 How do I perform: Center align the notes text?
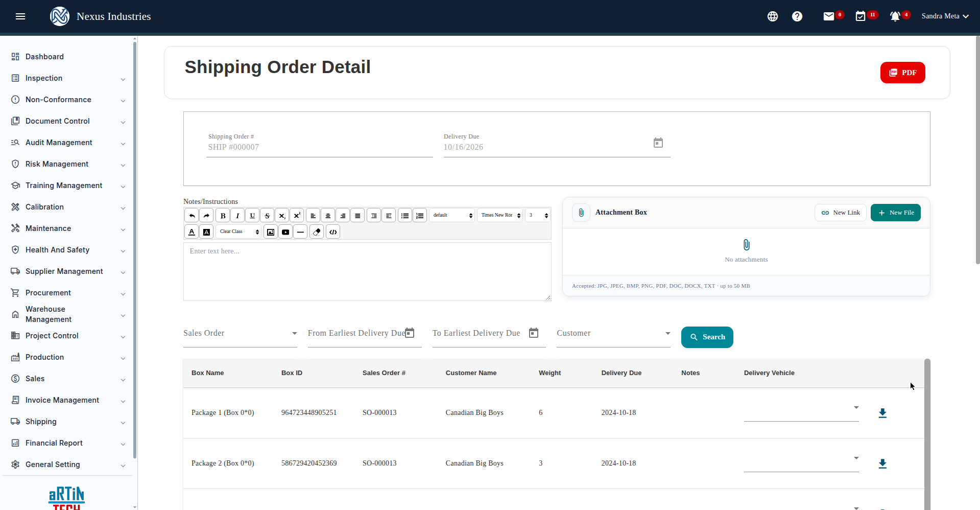328,216
